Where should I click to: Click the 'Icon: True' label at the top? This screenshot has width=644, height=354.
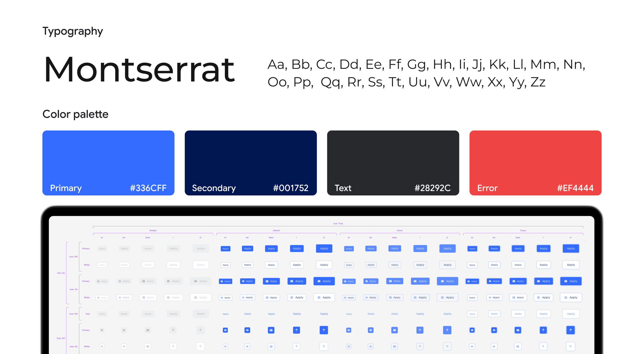click(x=338, y=224)
